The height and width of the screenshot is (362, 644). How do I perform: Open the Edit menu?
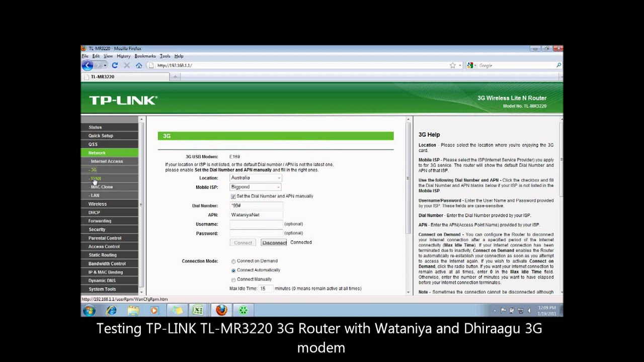(x=96, y=56)
